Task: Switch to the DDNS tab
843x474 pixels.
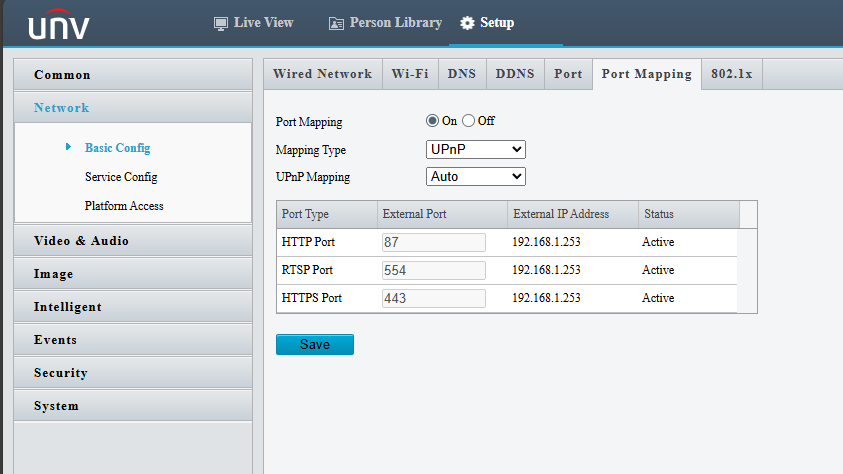Action: tap(515, 74)
